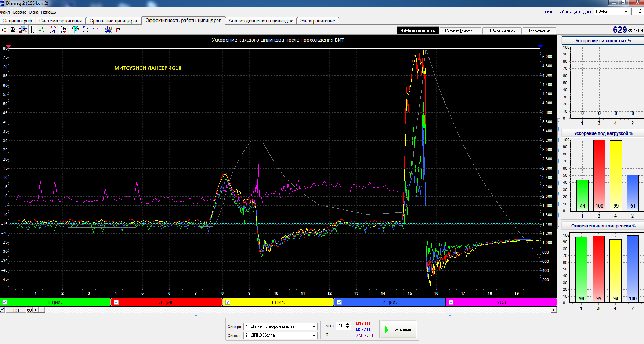The height and width of the screenshot is (344, 644).
Task: Click the car with bar chart icon
Action: click(108, 30)
